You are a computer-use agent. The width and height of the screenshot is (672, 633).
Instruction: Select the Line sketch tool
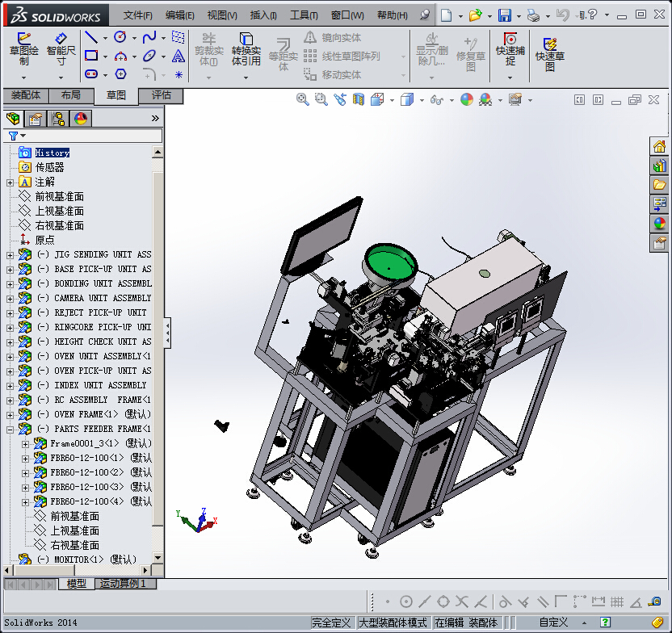click(91, 38)
